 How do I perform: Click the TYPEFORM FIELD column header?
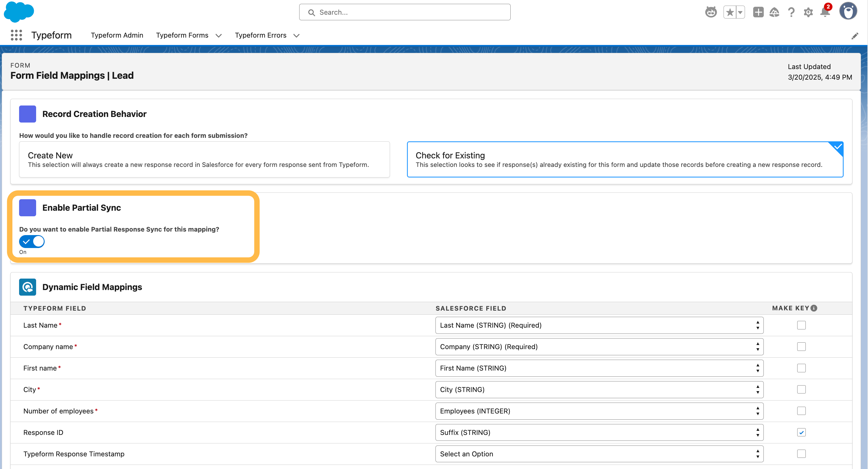pos(55,309)
